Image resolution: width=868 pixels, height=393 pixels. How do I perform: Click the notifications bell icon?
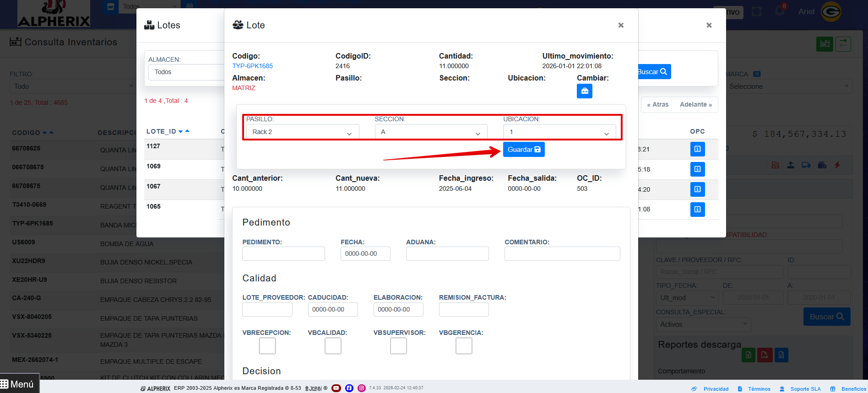780,11
